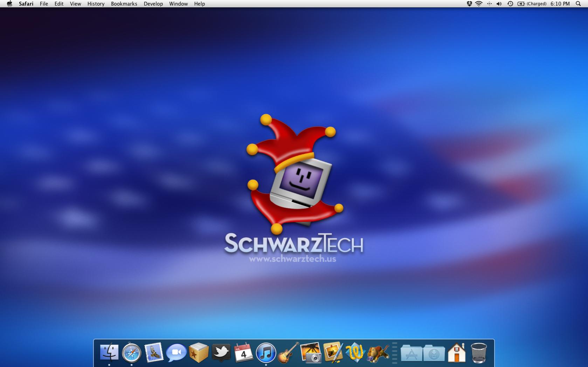Launch iTunes from the Dock
The width and height of the screenshot is (588, 367).
[x=266, y=353]
